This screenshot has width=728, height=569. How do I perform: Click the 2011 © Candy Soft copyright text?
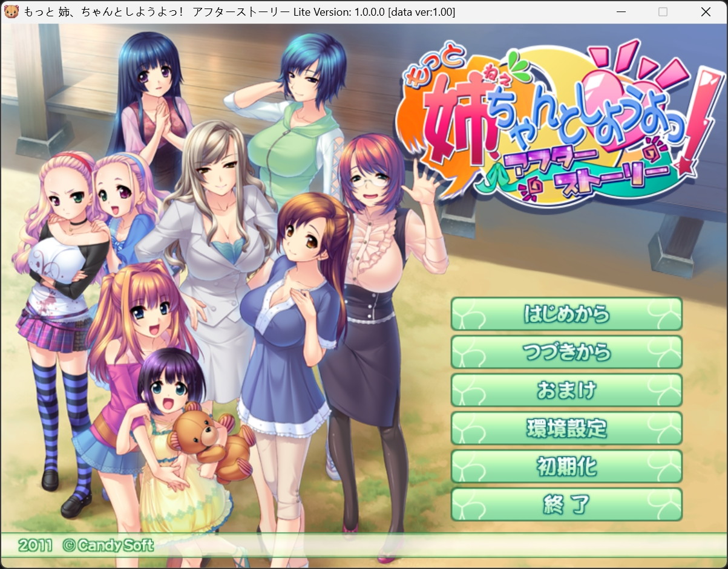tap(85, 545)
